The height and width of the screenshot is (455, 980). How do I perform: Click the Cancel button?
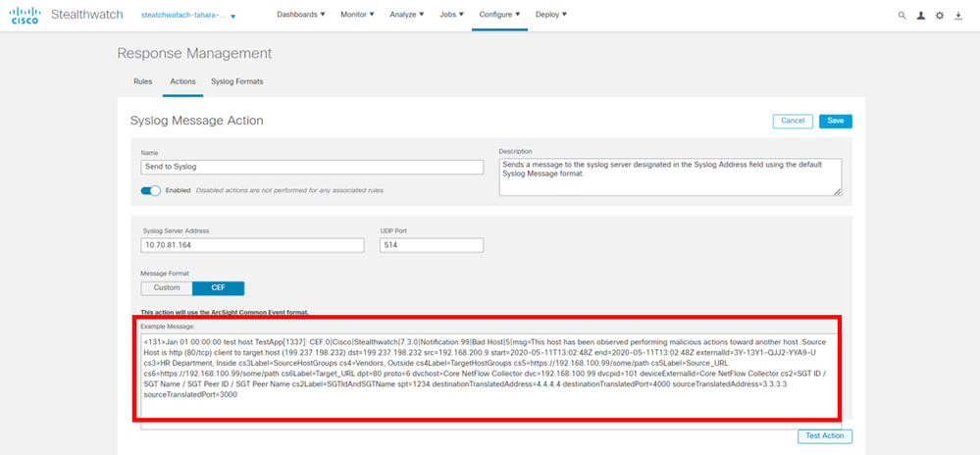coord(793,121)
